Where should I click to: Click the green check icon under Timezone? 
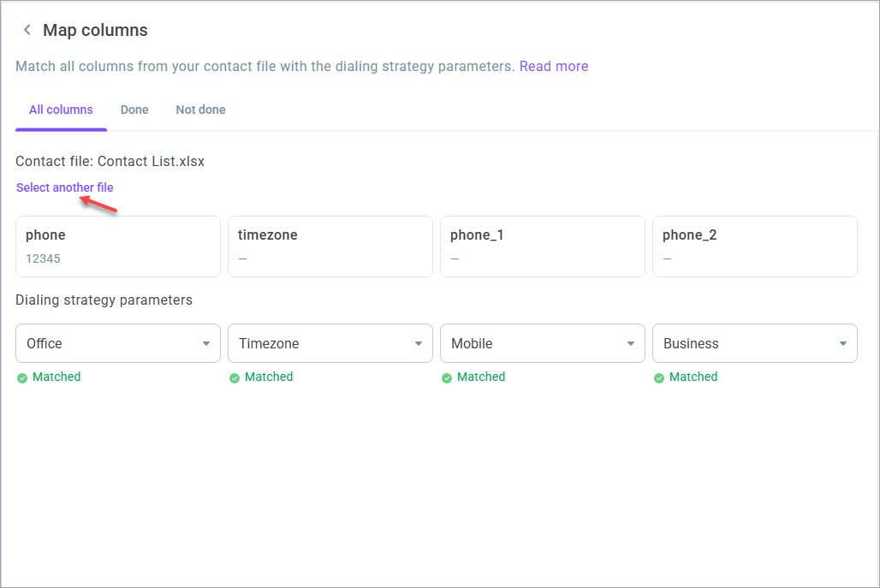click(x=235, y=378)
